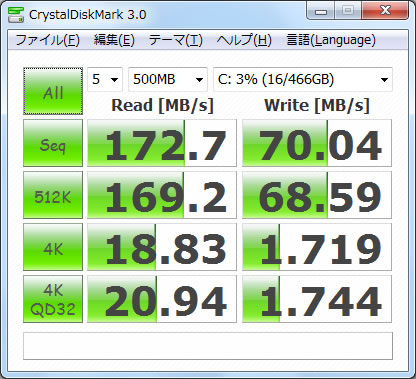
Task: Open the test size dropdown showing 500MB
Action: point(168,79)
